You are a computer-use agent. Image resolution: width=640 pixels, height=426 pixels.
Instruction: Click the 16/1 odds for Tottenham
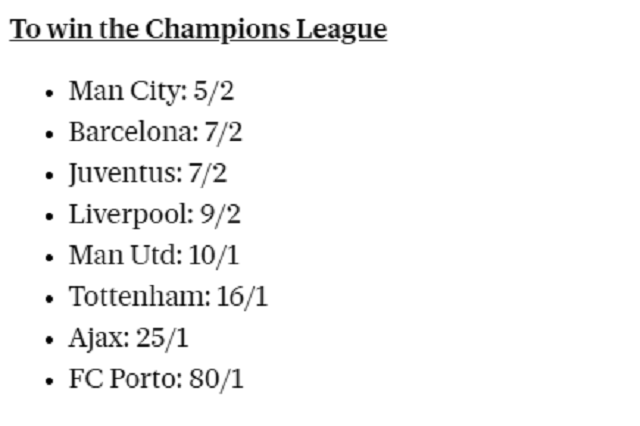(242, 297)
